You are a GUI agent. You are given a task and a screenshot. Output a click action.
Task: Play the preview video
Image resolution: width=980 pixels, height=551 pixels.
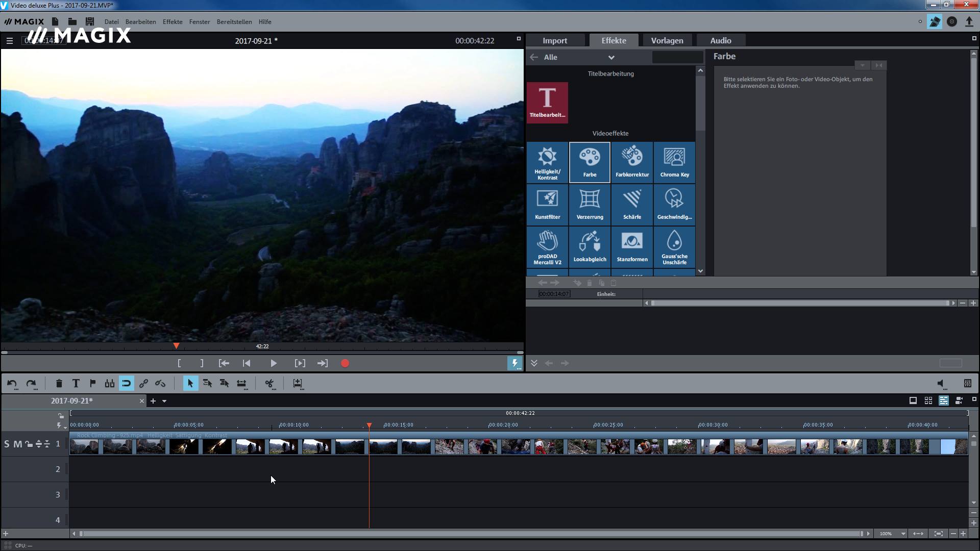273,363
